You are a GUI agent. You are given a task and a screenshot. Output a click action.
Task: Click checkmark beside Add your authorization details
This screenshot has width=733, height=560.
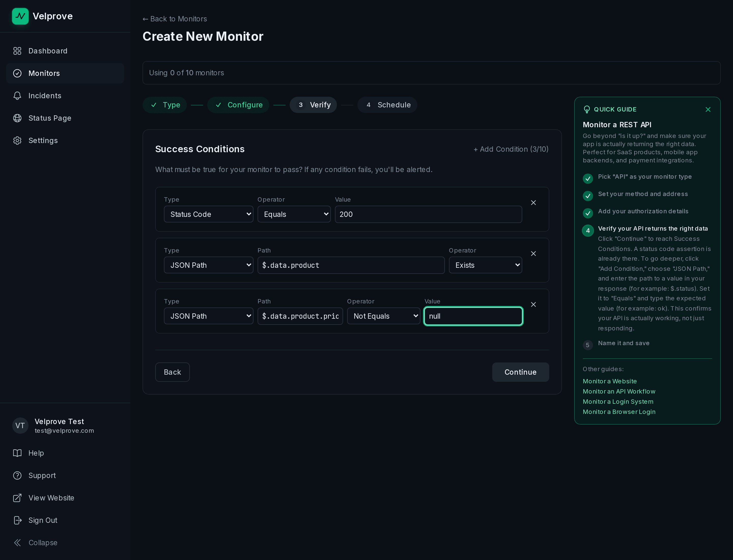(588, 213)
